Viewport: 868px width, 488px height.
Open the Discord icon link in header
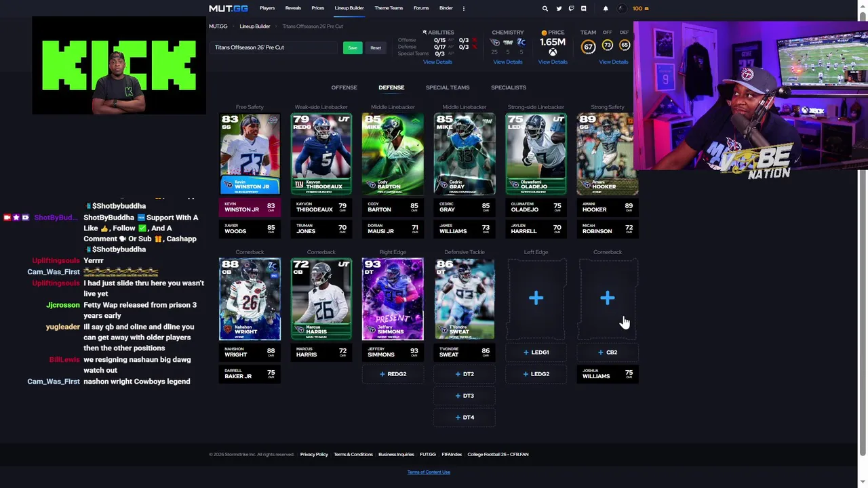(x=583, y=8)
